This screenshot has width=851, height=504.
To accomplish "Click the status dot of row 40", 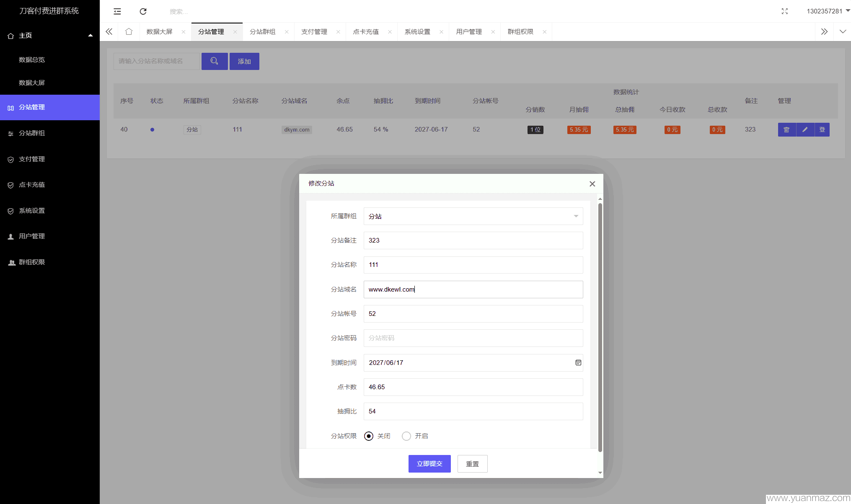I will [152, 130].
